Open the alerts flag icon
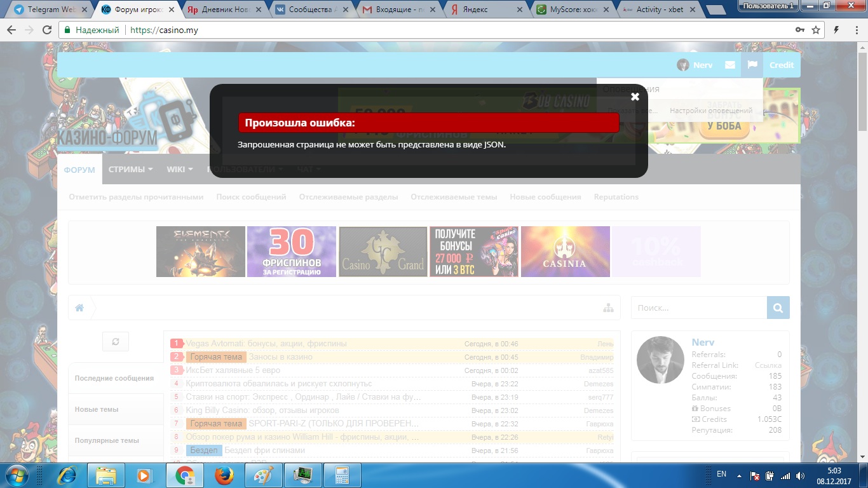The width and height of the screenshot is (868, 488). pos(752,65)
